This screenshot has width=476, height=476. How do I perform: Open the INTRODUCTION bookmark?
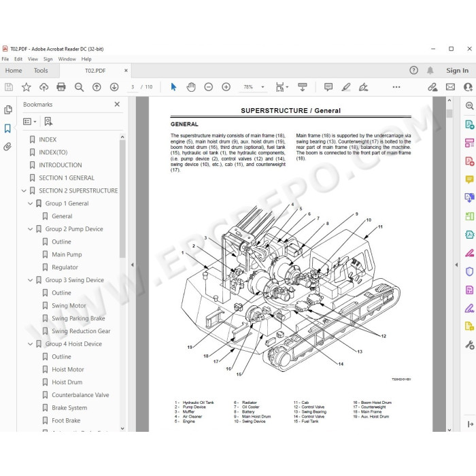click(60, 165)
